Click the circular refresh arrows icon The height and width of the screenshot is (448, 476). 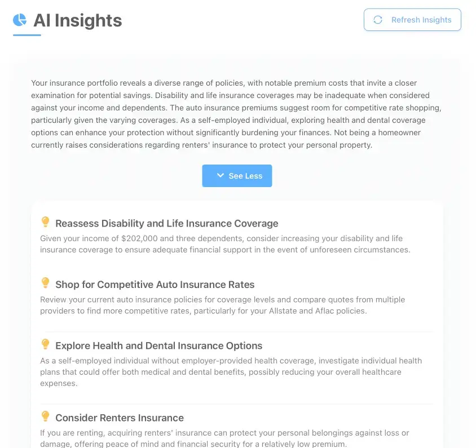pyautogui.click(x=377, y=19)
